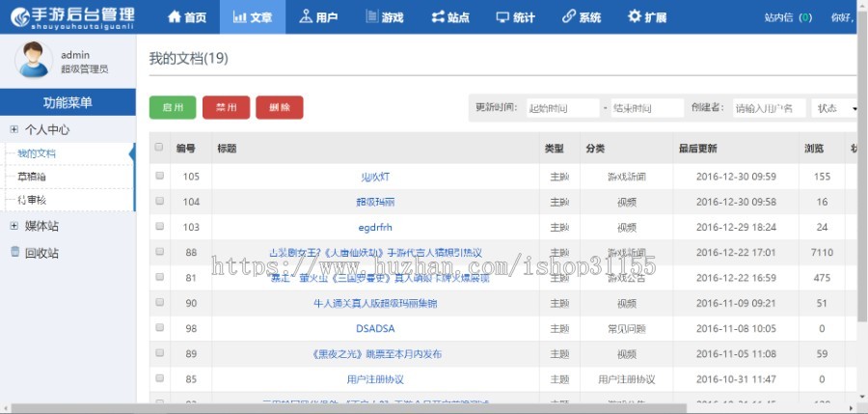
Task: Check the box for row 89
Action: pos(159,353)
